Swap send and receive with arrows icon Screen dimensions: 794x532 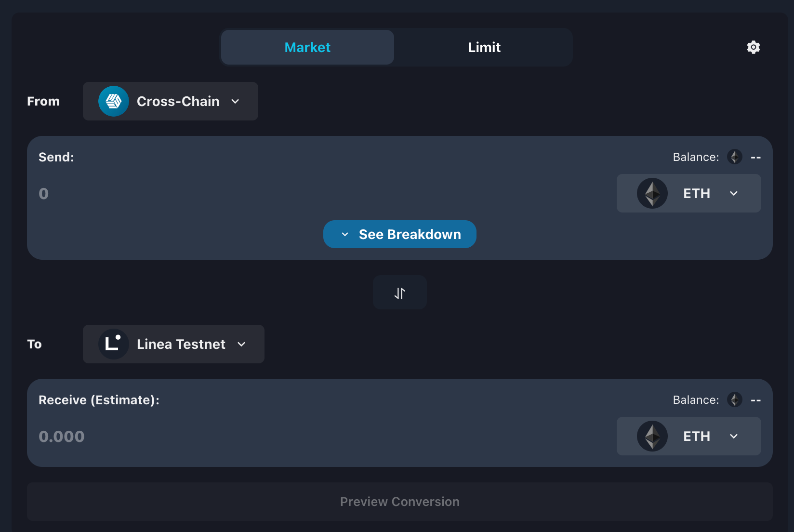tap(400, 293)
